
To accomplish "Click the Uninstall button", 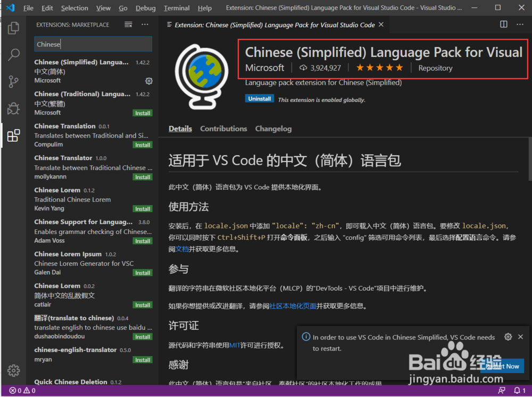I will (260, 99).
